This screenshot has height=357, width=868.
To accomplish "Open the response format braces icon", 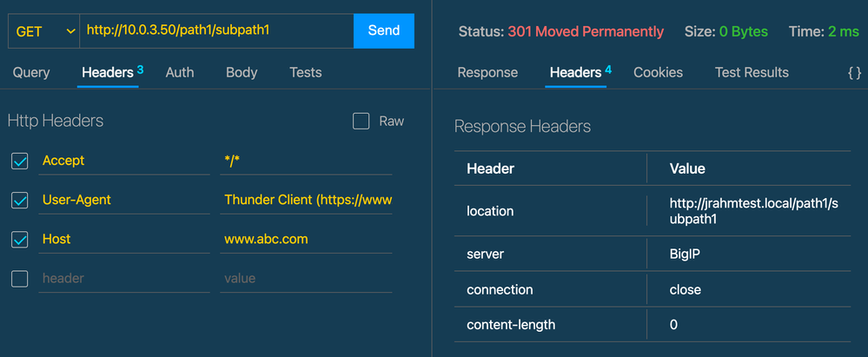I will point(854,73).
